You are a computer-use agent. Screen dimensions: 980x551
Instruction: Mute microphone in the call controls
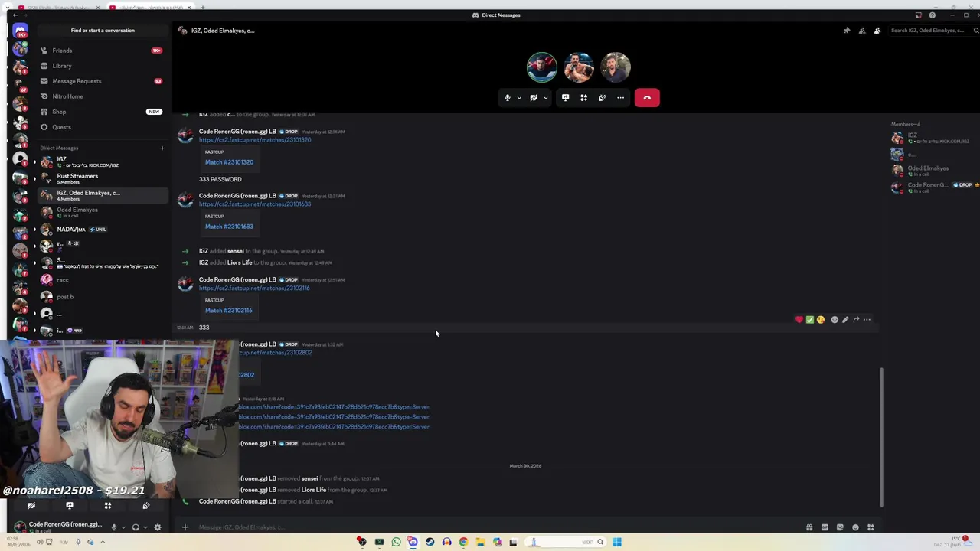pos(507,98)
